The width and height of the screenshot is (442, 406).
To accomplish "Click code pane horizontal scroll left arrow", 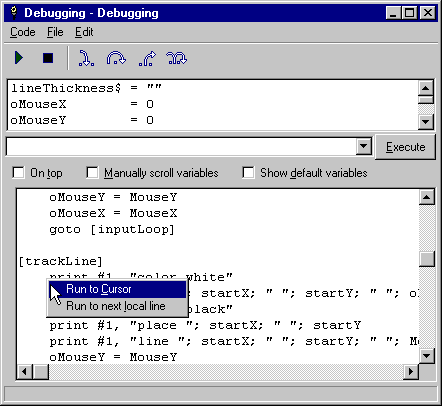I will 25,371.
